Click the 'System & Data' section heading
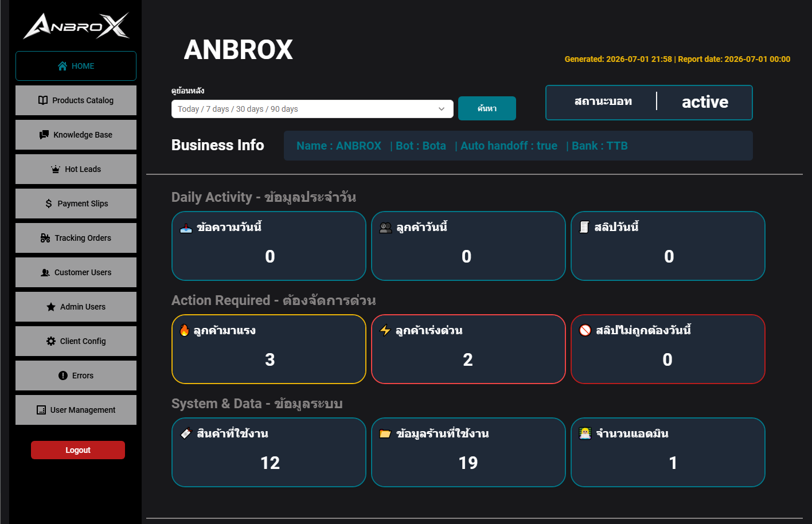Viewport: 812px width, 524px height. pos(257,404)
